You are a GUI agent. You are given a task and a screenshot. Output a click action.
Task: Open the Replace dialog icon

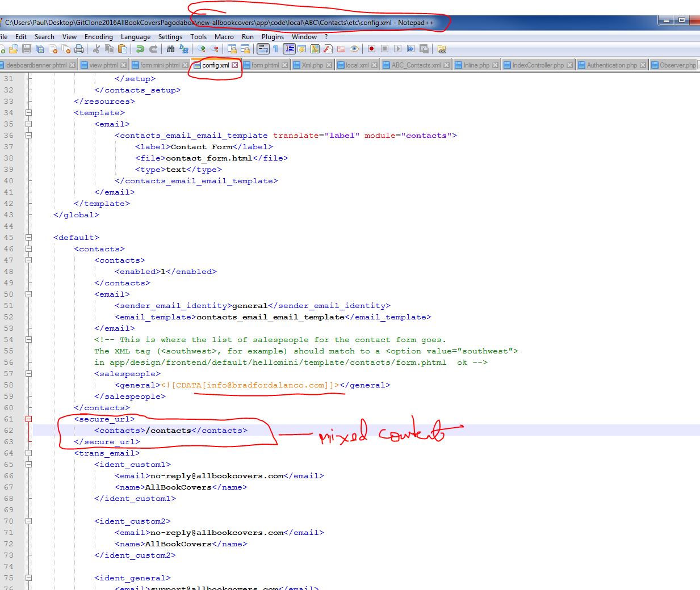pyautogui.click(x=183, y=49)
